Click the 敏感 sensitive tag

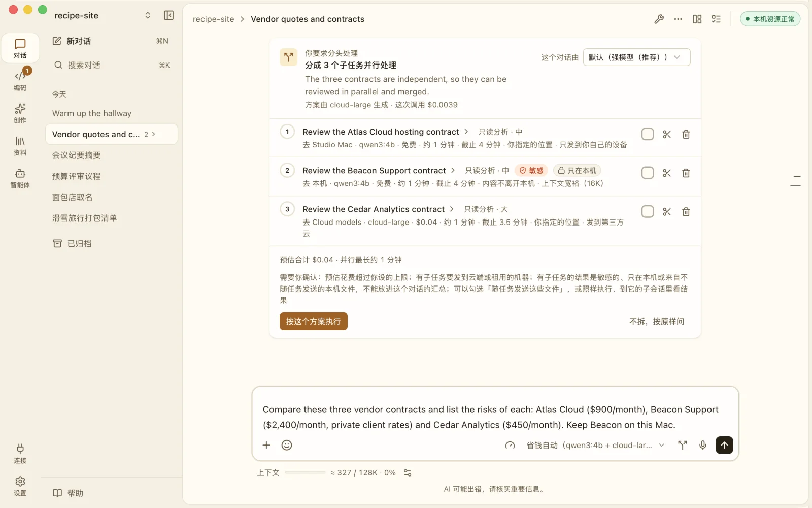531,170
